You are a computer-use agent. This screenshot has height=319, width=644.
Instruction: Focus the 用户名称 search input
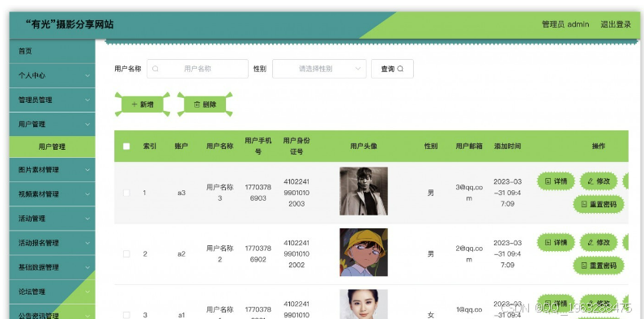pyautogui.click(x=198, y=69)
